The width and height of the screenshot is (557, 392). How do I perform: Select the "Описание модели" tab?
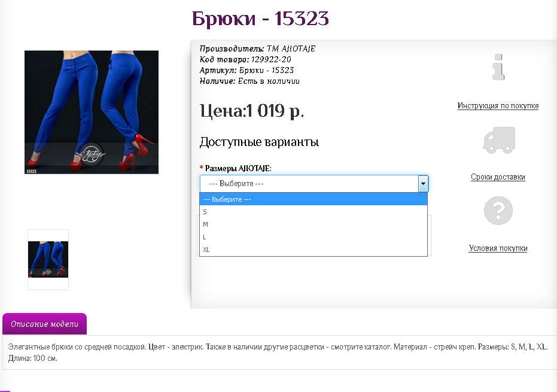(x=44, y=324)
